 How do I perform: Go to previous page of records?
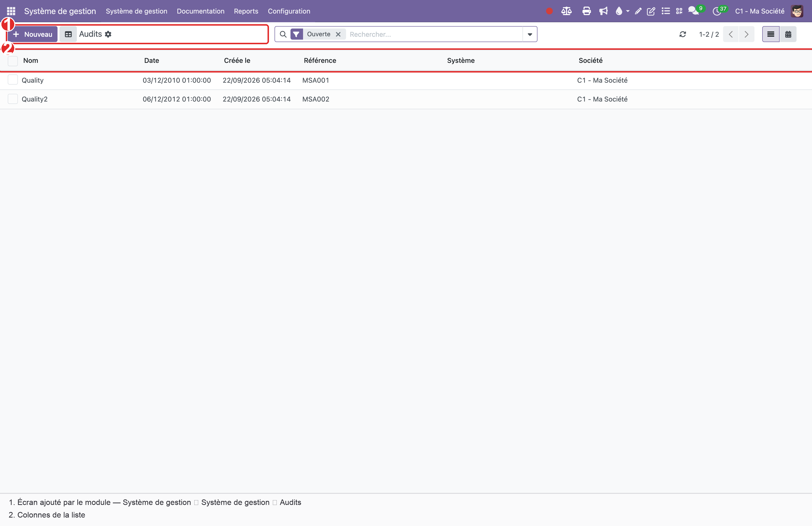point(731,34)
